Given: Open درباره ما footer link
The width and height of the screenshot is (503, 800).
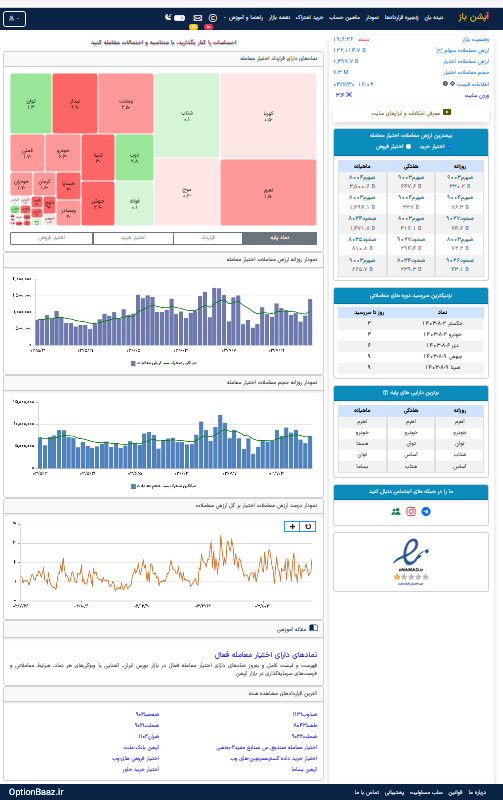Looking at the screenshot, I should click(477, 792).
